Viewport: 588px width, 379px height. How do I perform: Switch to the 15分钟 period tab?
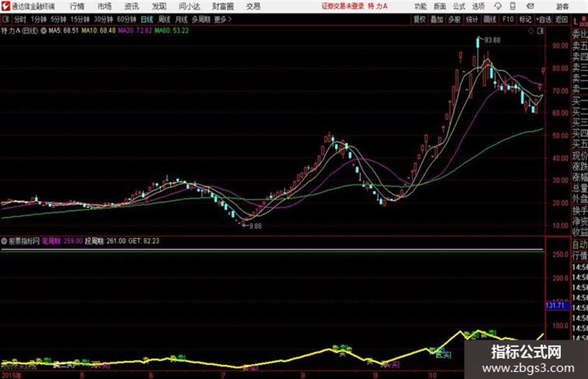(x=80, y=19)
